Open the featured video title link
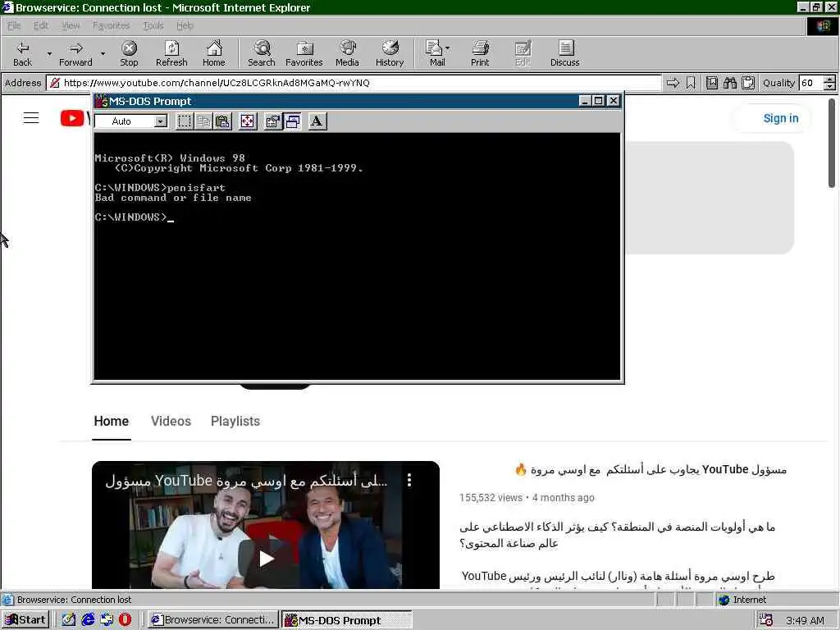Image resolution: width=840 pixels, height=630 pixels. [x=651, y=470]
